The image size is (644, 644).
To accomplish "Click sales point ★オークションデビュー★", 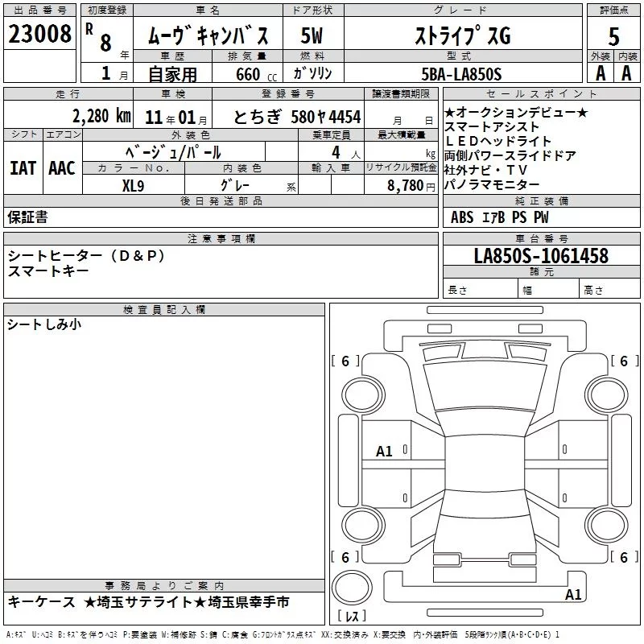I will 516,112.
